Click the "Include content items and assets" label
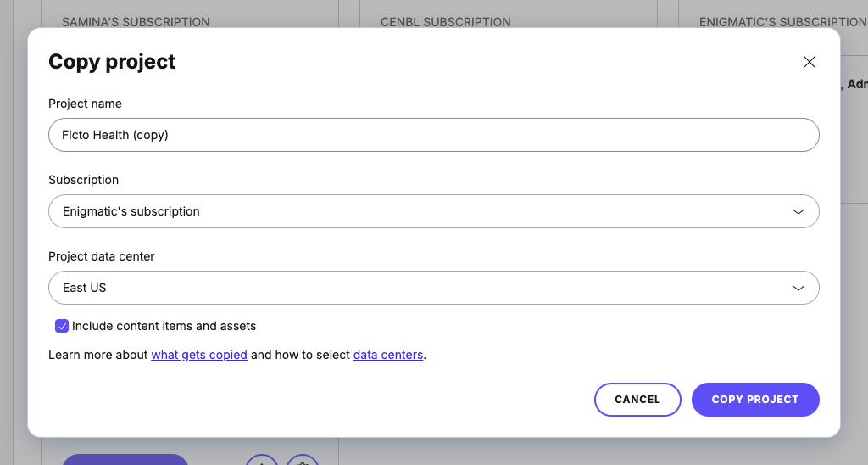Viewport: 868px width, 465px height. click(x=164, y=326)
